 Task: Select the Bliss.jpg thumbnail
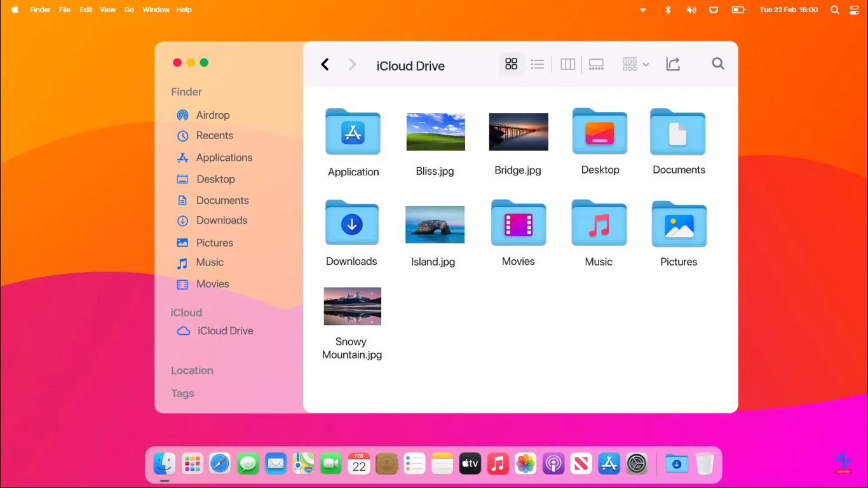point(435,132)
